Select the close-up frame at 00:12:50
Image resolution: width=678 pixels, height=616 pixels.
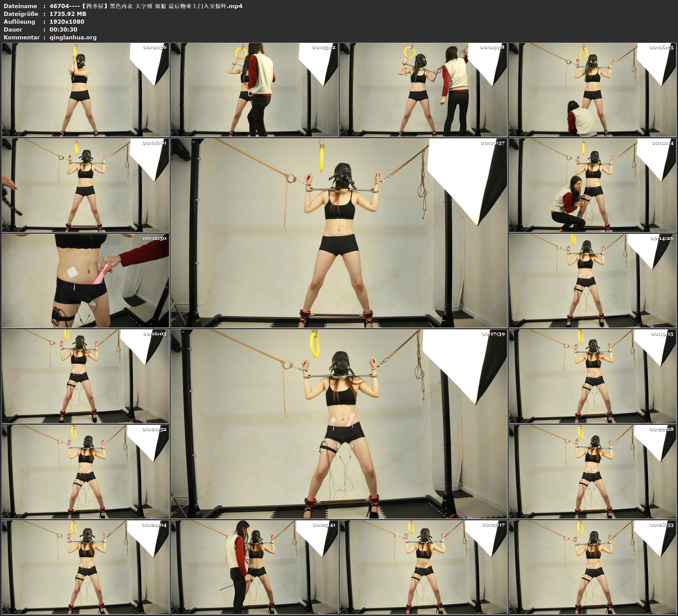coord(85,280)
